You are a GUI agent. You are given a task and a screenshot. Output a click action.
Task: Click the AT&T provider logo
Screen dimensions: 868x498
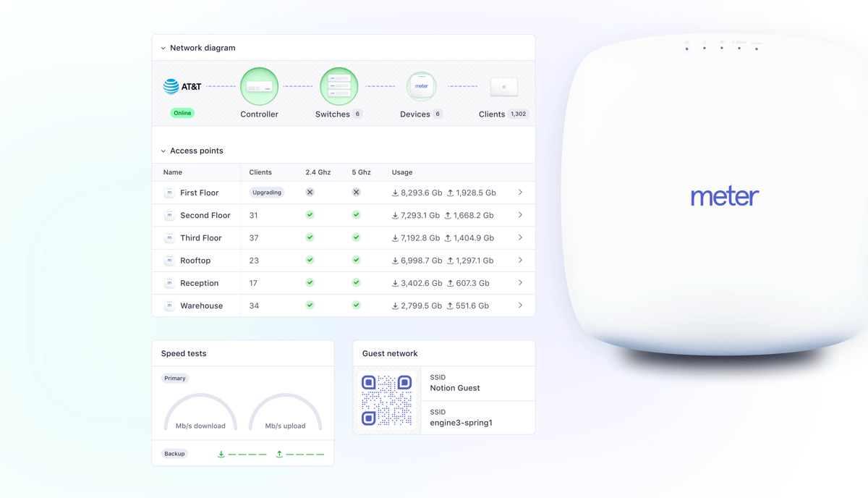point(183,85)
